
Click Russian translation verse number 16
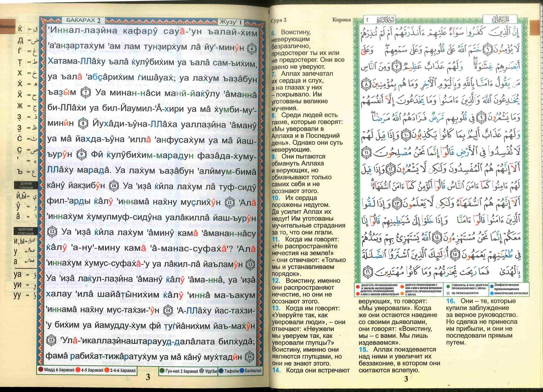point(450,301)
